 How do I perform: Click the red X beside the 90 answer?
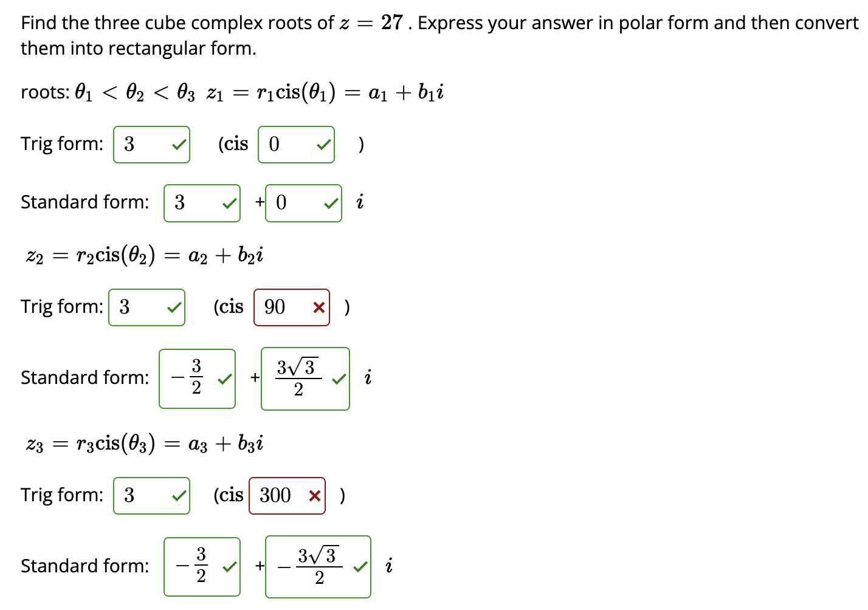(x=319, y=307)
